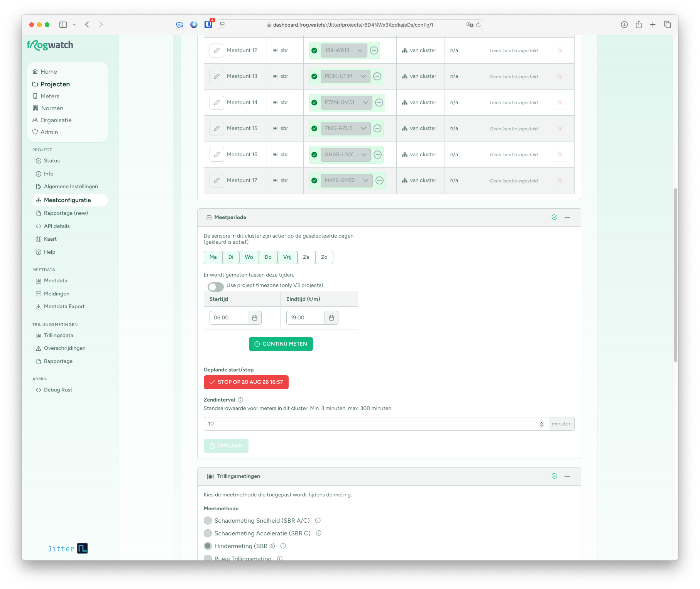Open N4P6-XM52 sensor dropdown
The image size is (700, 589).
coord(347,181)
